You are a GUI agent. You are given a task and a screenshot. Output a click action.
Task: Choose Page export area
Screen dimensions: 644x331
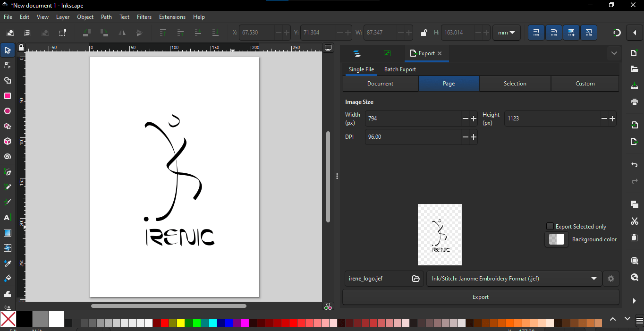click(449, 84)
